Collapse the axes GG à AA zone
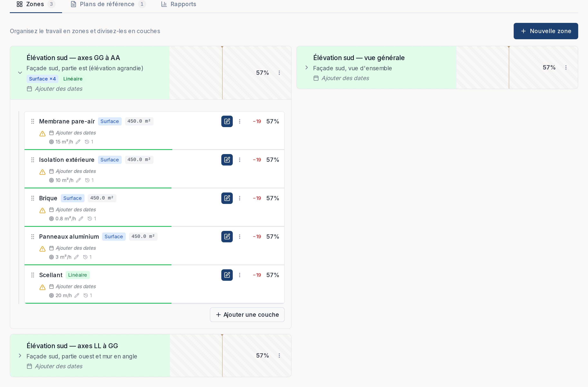 pyautogui.click(x=20, y=73)
